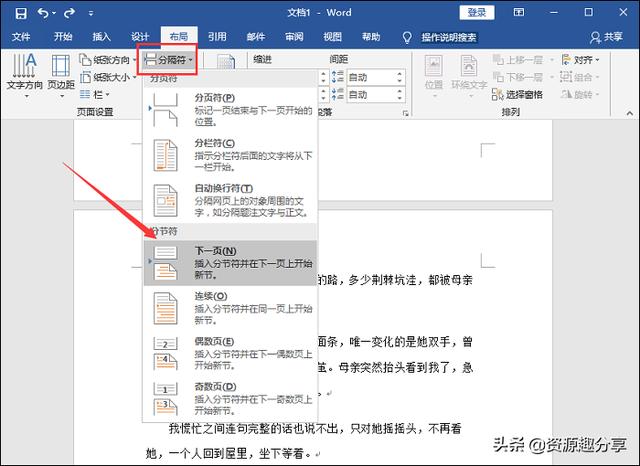Image resolution: width=640 pixels, height=466 pixels.
Task: Open the 文字方向 text direction menu
Action: pos(24,76)
